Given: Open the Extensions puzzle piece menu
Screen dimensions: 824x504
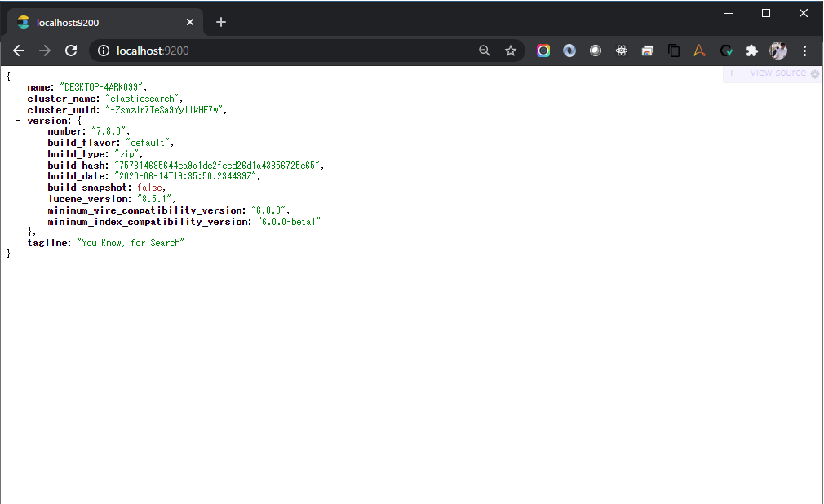Looking at the screenshot, I should pyautogui.click(x=752, y=51).
